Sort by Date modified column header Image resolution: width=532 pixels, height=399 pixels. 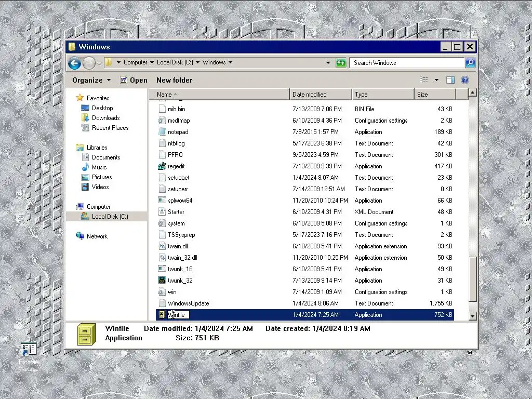point(321,95)
